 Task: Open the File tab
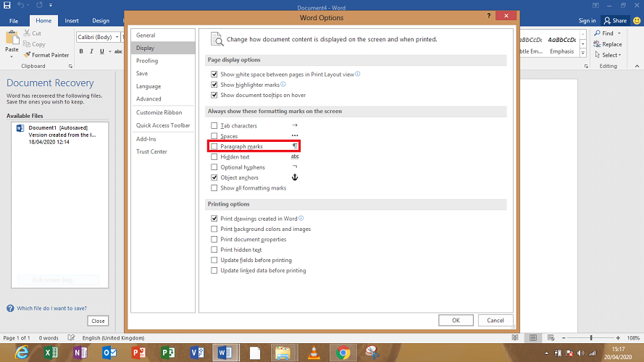click(14, 20)
